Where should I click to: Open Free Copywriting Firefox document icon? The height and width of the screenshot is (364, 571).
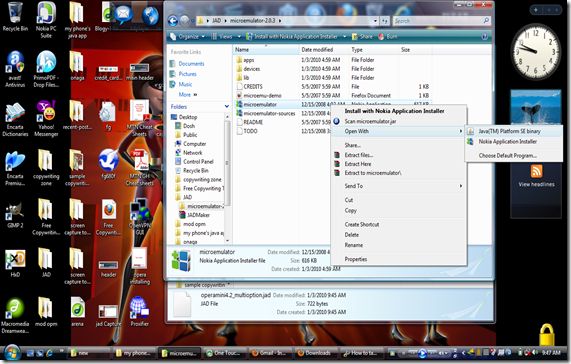(108, 217)
